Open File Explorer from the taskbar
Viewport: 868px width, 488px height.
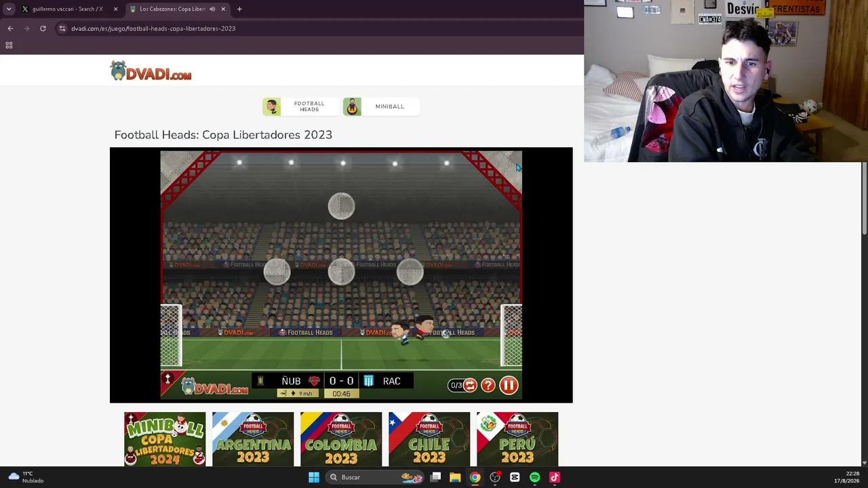pyautogui.click(x=455, y=477)
